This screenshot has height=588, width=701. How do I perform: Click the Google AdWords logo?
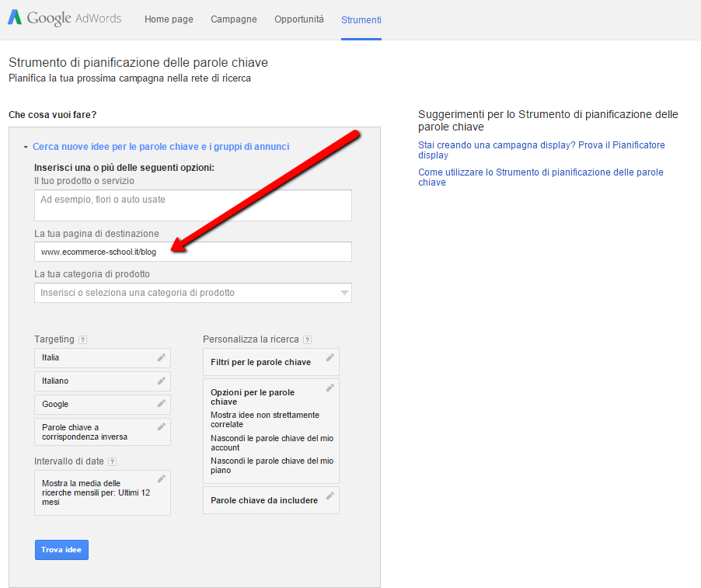65,19
